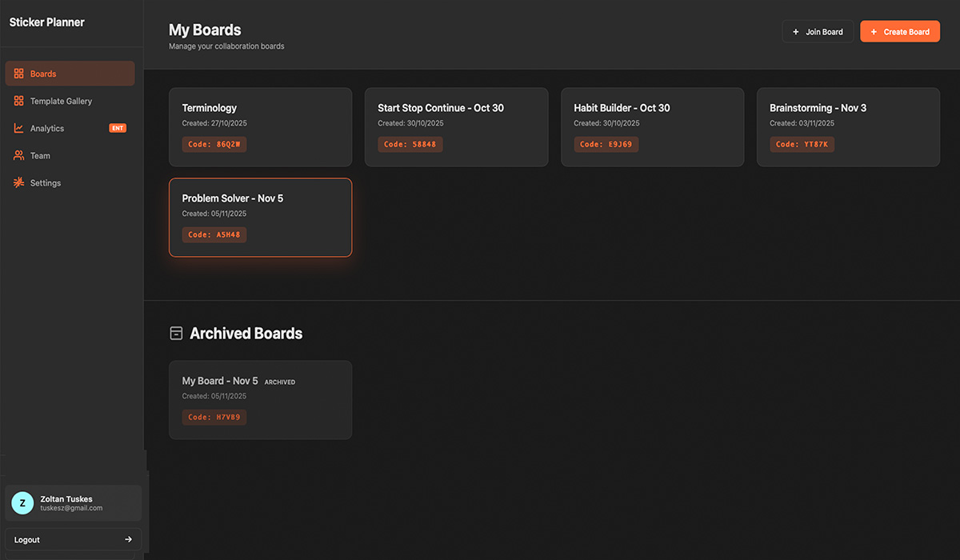Click the plus icon inside Create Board button
Image resolution: width=960 pixels, height=560 pixels.
pyautogui.click(x=872, y=31)
